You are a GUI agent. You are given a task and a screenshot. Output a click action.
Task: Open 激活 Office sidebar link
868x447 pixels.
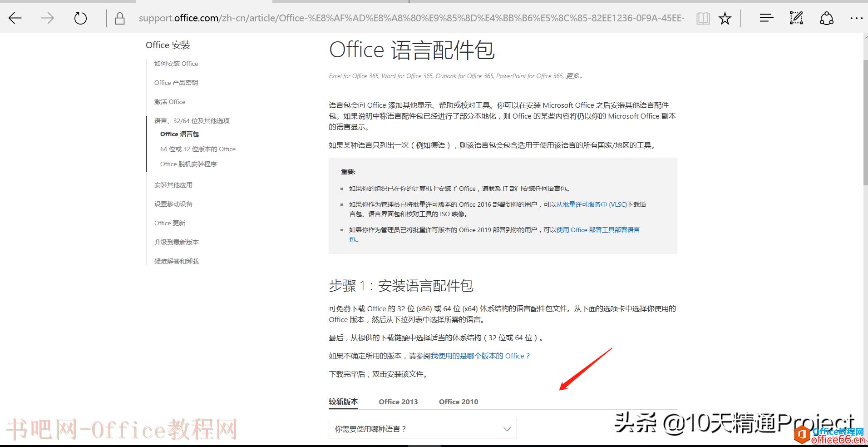click(x=170, y=102)
